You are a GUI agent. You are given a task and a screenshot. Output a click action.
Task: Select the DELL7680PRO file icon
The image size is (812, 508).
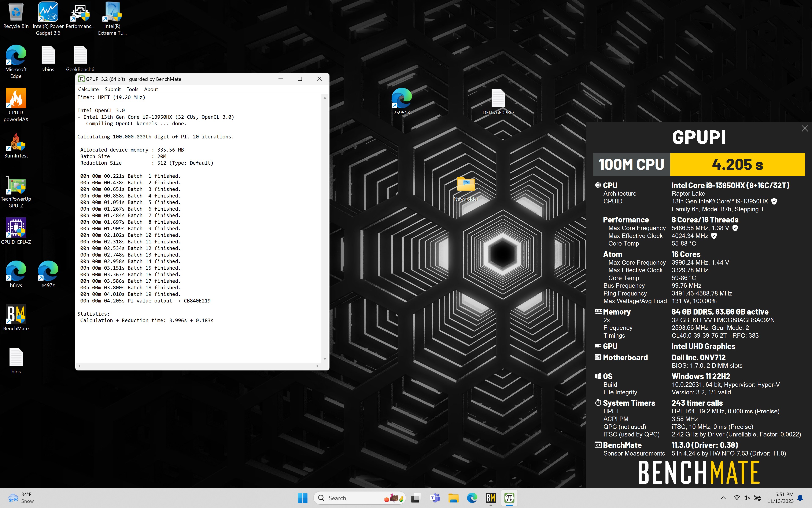point(498,101)
